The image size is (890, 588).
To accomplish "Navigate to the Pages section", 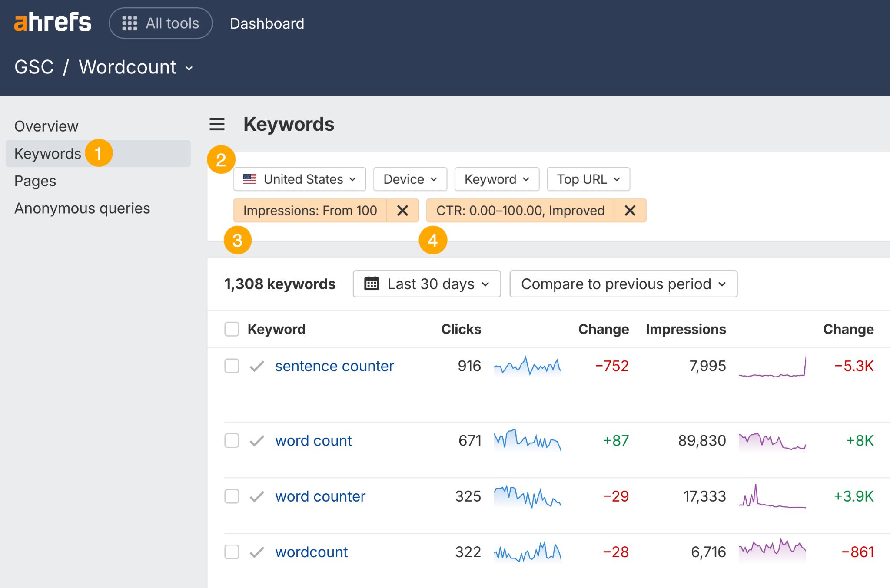I will tap(35, 181).
